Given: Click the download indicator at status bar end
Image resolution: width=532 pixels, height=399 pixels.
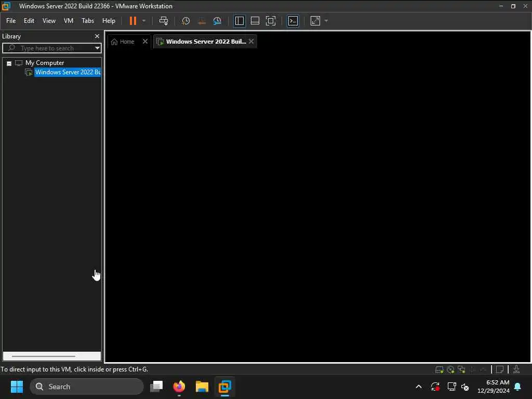Looking at the screenshot, I should (516, 369).
